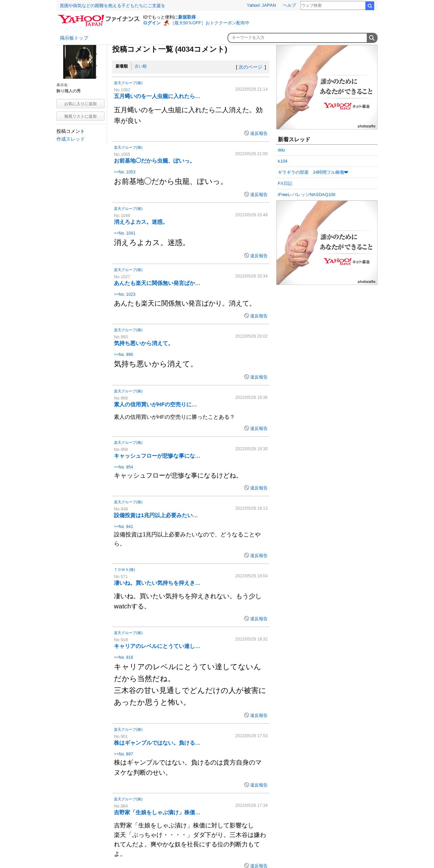Click the キーワードを入力 search field
Image resolution: width=434 pixels, height=868 pixels.
tap(297, 38)
